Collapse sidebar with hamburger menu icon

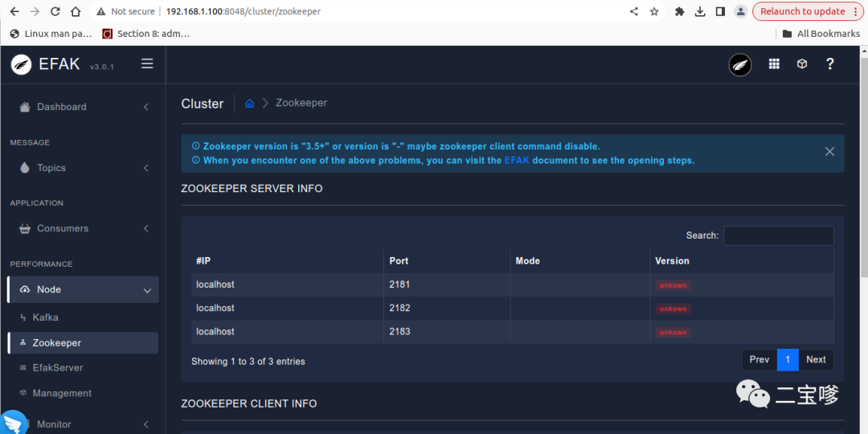(x=147, y=63)
